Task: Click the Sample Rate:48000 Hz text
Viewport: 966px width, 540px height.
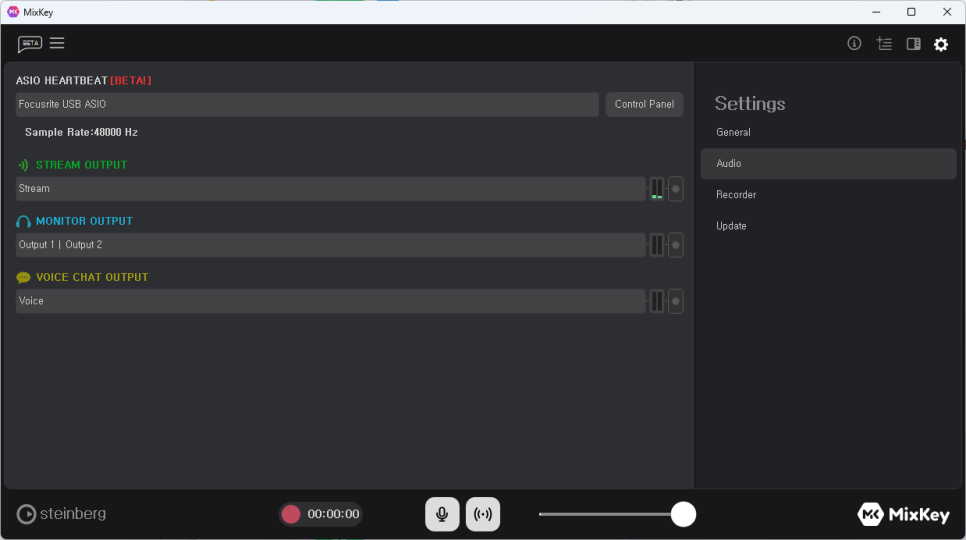Action: click(81, 132)
